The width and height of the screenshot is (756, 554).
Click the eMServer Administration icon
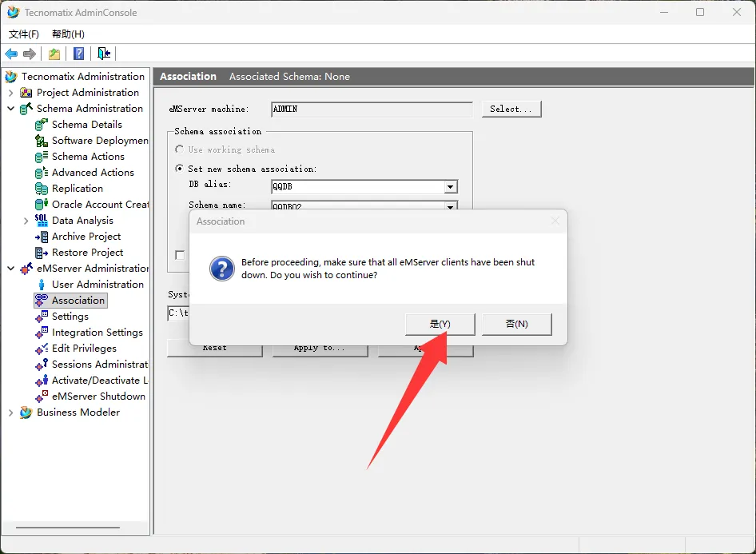tap(26, 269)
